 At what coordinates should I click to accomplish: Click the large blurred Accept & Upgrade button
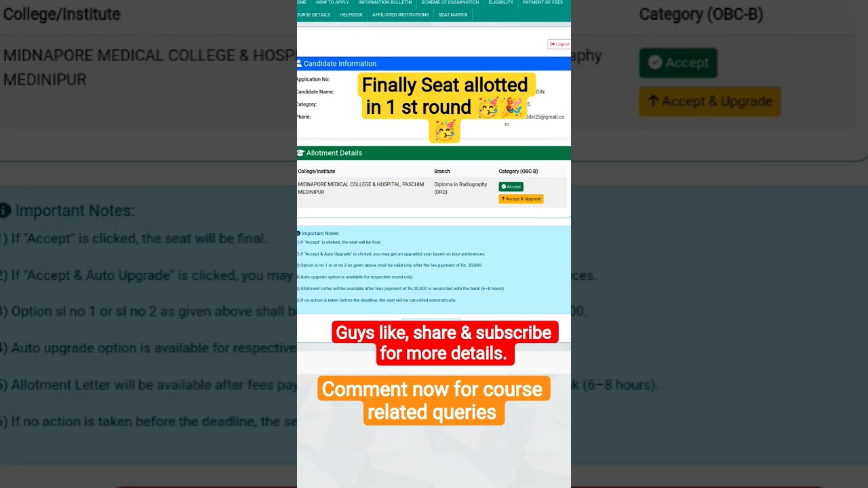point(710,101)
